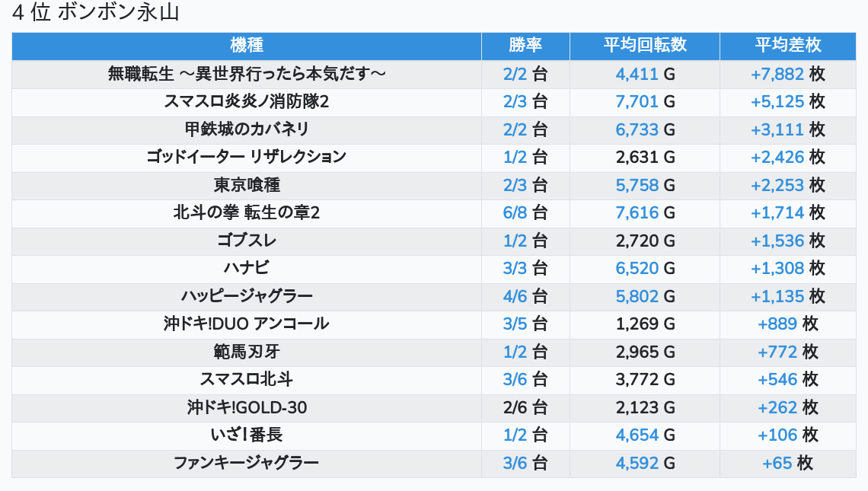Select the 東京喰種 machine name
Screen dimensions: 868x491
[x=246, y=185]
